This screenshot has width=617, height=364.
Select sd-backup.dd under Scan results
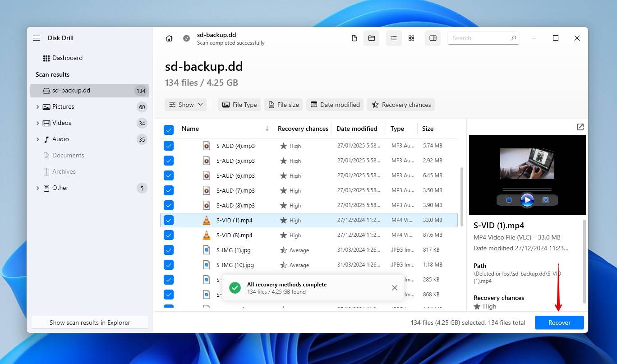click(72, 90)
